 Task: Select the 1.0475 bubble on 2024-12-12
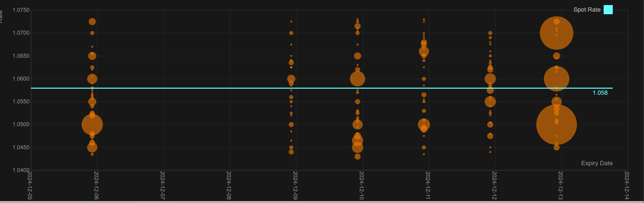(x=490, y=136)
